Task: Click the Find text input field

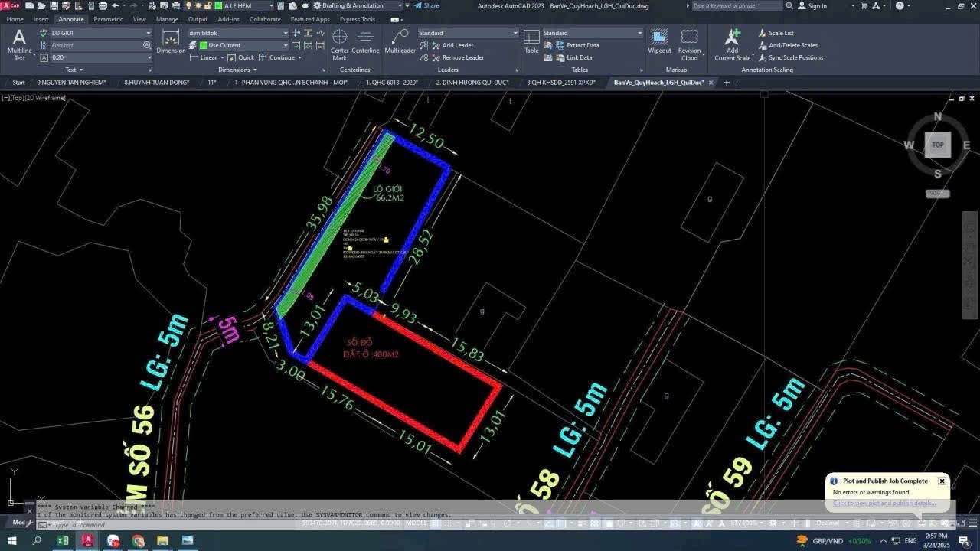Action: pyautogui.click(x=96, y=45)
